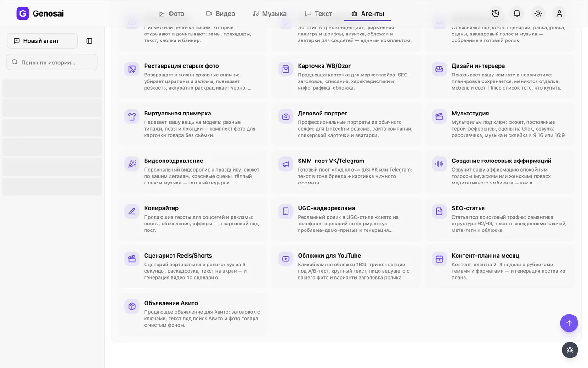Open the Видео tab
Image resolution: width=588 pixels, height=368 pixels.
pos(220,13)
